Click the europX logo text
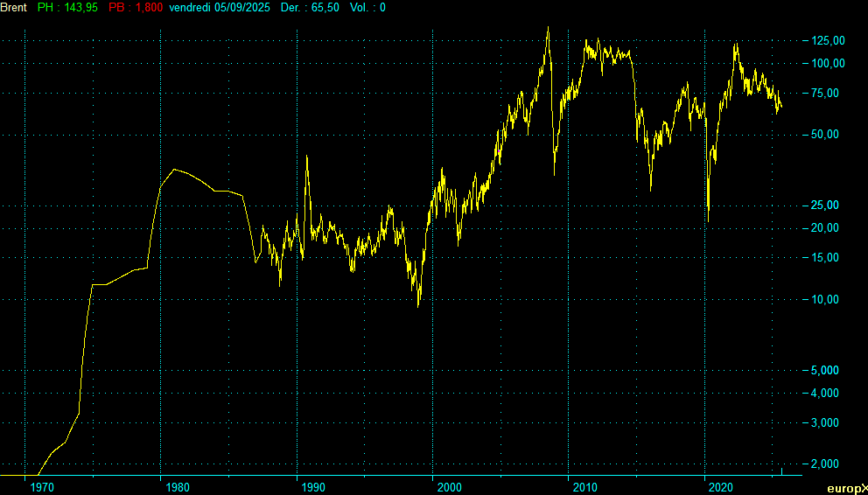The height and width of the screenshot is (495, 868). 847,488
